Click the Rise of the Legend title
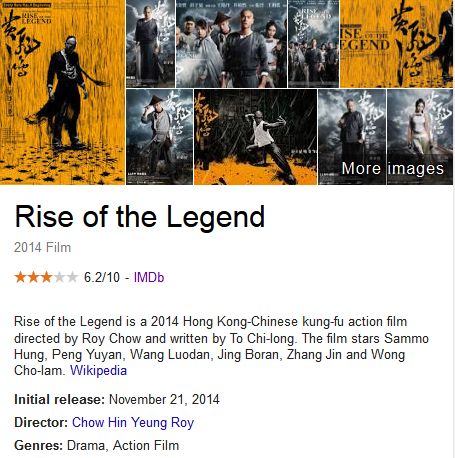This screenshot has width=455, height=458. (140, 217)
